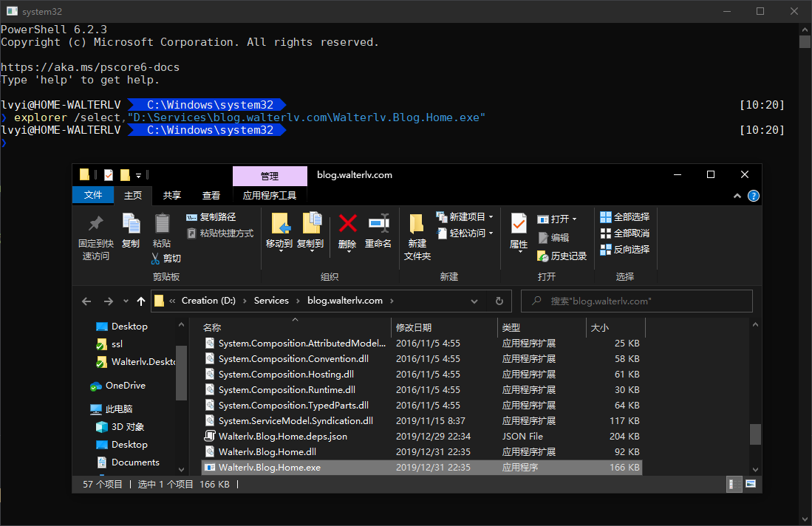This screenshot has width=812, height=526.
Task: Click the file list vertical scrollbar thumb
Action: click(x=754, y=434)
